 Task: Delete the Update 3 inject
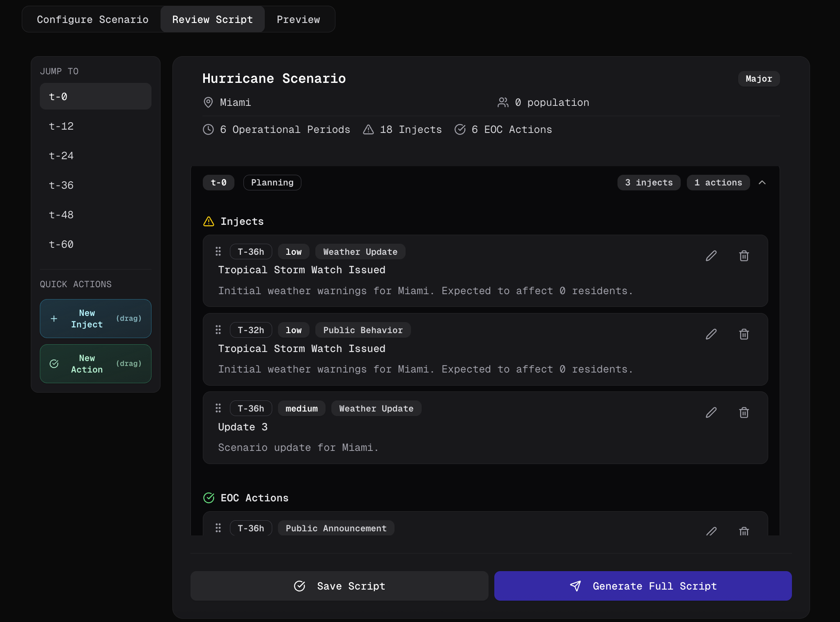click(744, 413)
